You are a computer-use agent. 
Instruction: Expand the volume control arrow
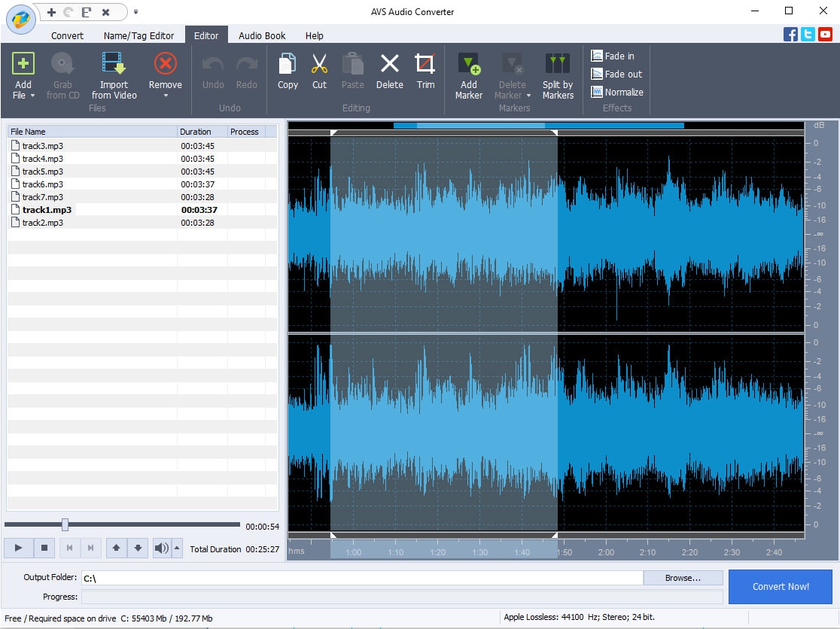[x=177, y=548]
